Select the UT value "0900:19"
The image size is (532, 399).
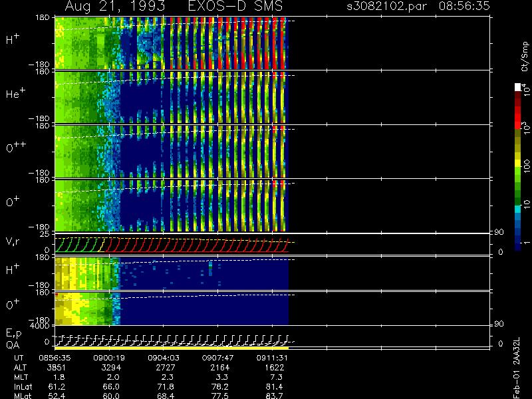click(x=109, y=358)
